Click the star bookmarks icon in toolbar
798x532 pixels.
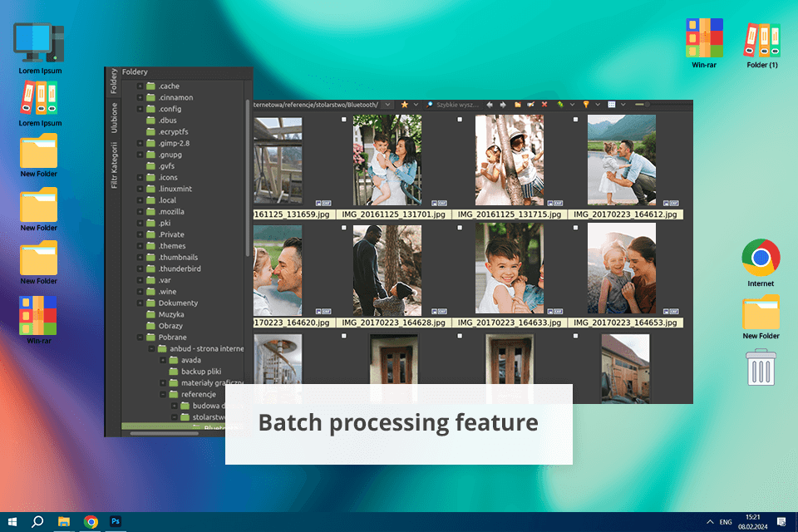click(404, 105)
